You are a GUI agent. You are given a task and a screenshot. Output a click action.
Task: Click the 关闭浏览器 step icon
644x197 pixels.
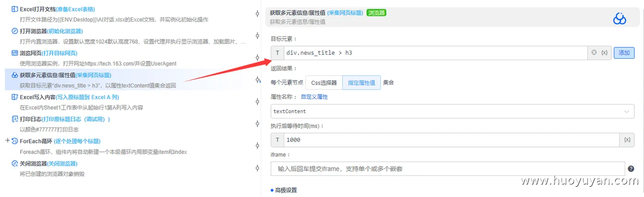[15, 163]
